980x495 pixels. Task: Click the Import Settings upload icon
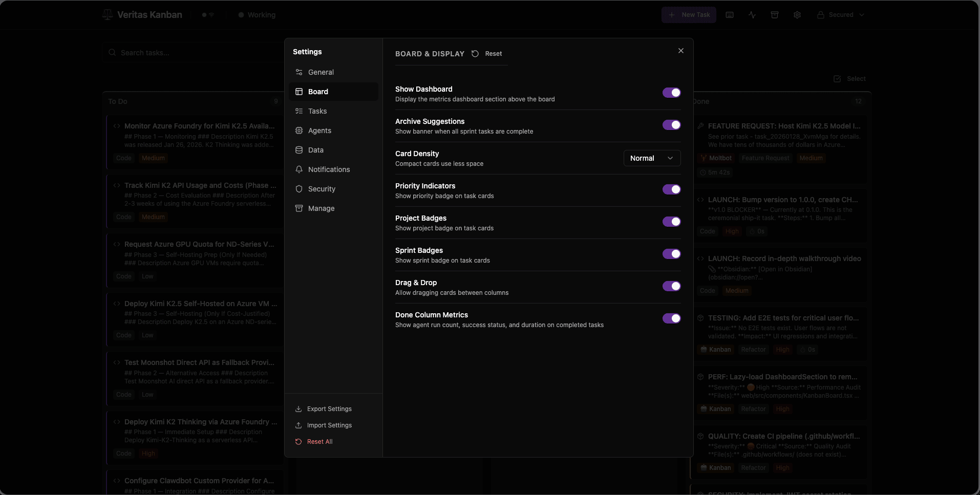click(299, 425)
